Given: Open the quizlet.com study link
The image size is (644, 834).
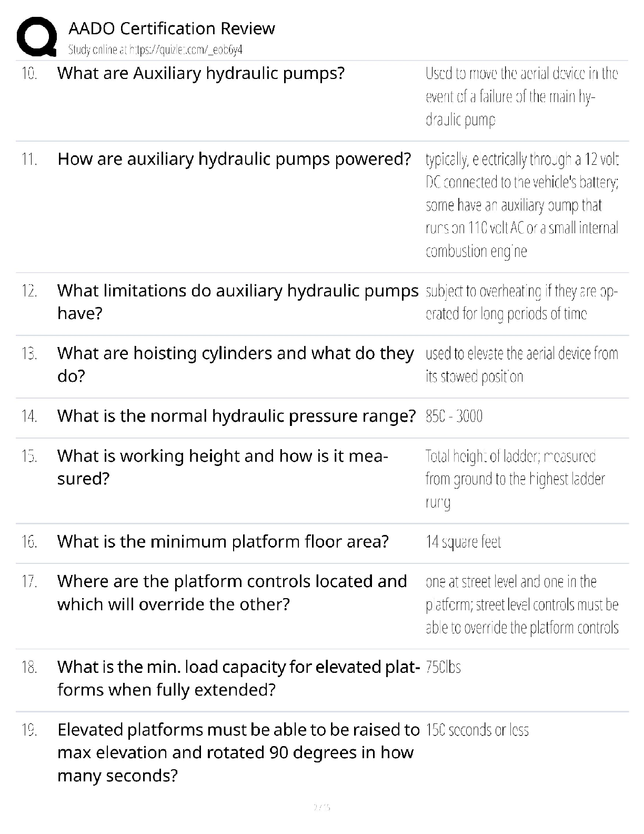Looking at the screenshot, I should [155, 50].
